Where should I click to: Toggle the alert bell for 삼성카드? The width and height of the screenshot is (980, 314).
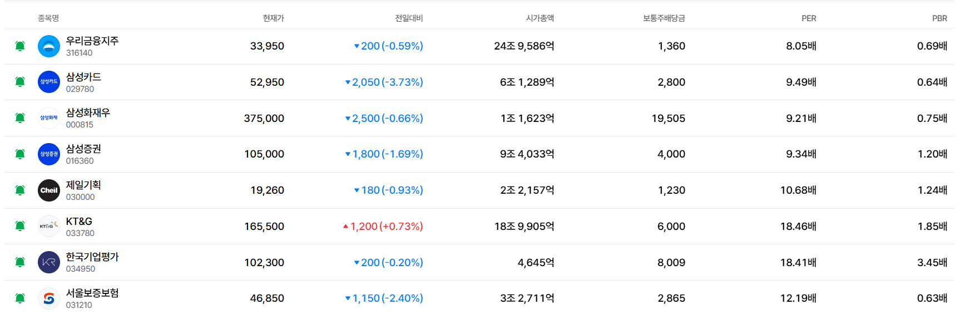20,82
